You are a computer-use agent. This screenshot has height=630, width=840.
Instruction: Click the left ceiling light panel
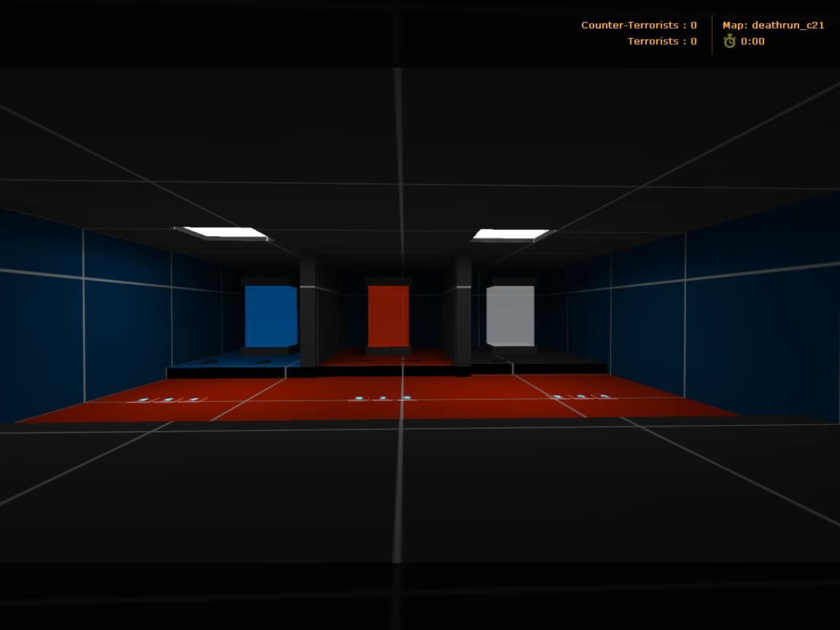click(x=225, y=233)
